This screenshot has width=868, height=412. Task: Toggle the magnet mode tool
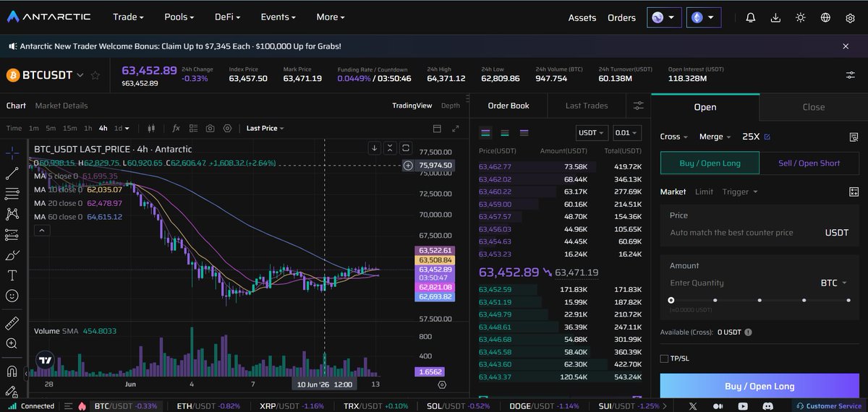[12, 372]
